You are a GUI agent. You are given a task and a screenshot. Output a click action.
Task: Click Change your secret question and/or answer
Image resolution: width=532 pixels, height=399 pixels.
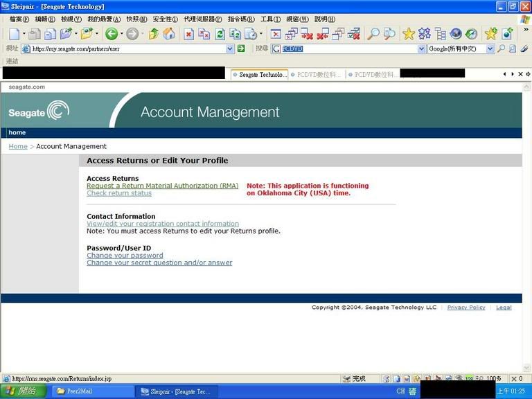pos(159,263)
